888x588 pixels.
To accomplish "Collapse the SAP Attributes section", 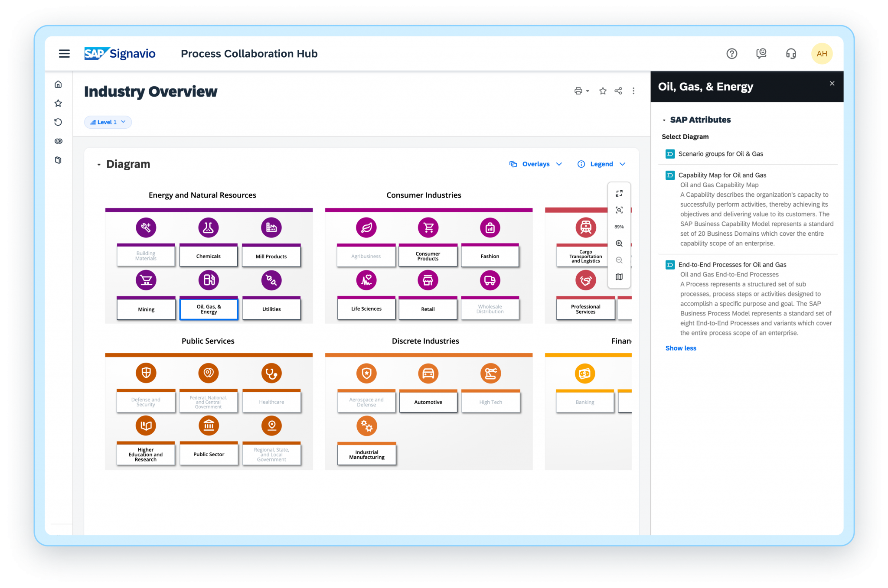I will point(665,120).
